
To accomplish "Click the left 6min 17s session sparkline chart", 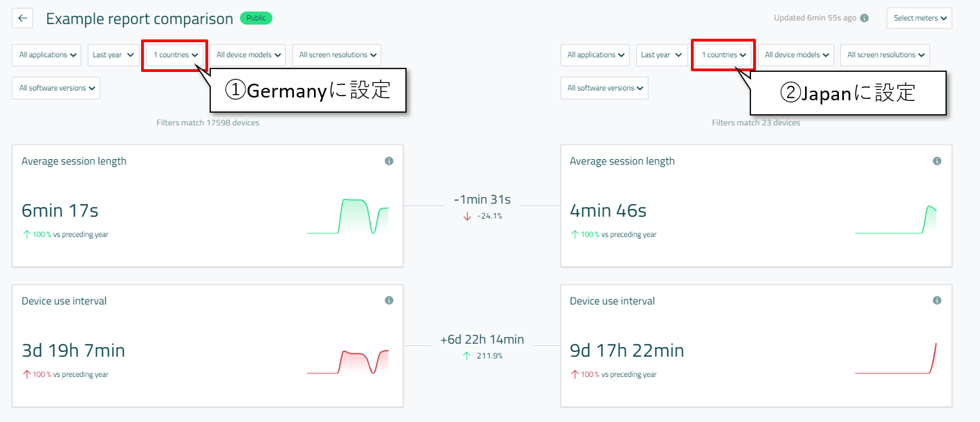I will point(348,217).
